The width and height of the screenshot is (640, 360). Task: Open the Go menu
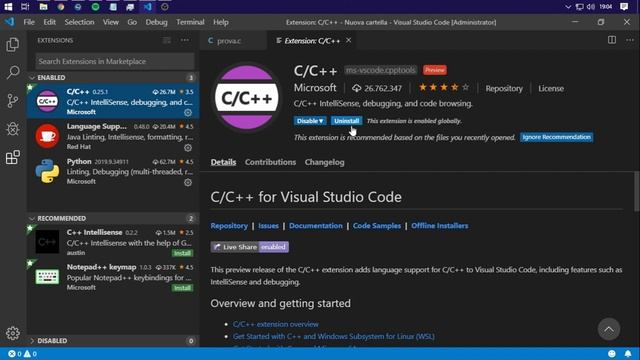(x=132, y=22)
